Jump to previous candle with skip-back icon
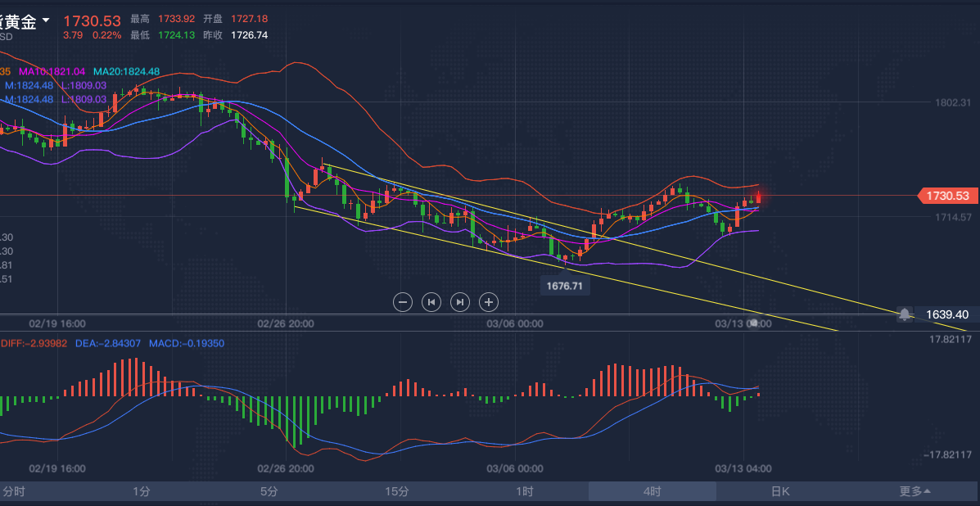980x506 pixels. [431, 302]
